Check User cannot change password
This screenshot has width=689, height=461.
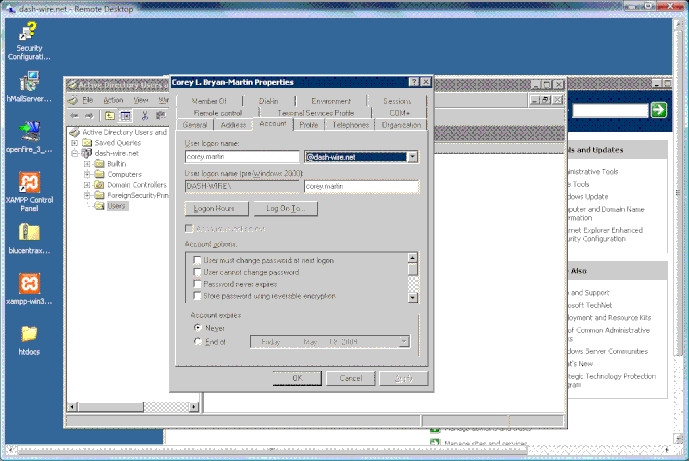tap(197, 272)
